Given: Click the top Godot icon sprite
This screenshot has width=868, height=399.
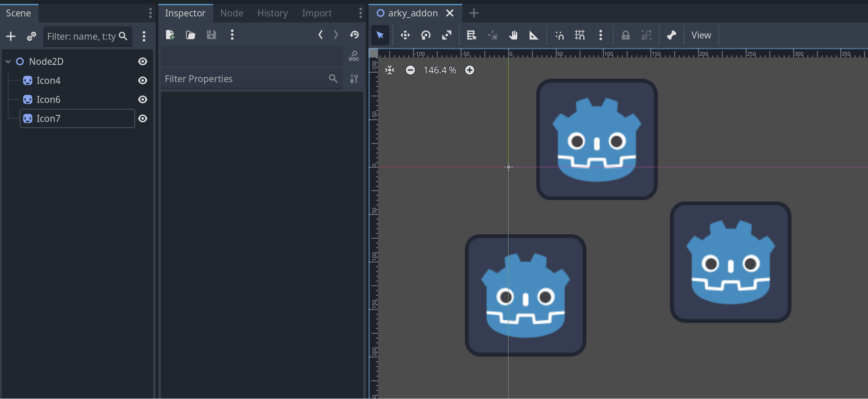Looking at the screenshot, I should click(597, 139).
